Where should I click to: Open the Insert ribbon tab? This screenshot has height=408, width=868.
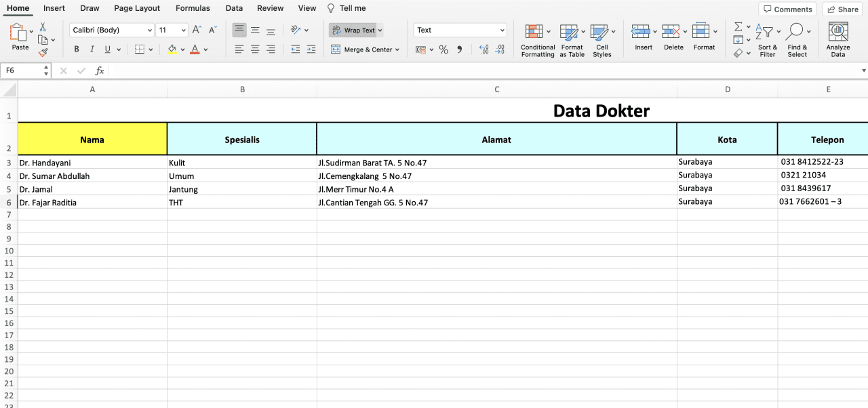[54, 8]
